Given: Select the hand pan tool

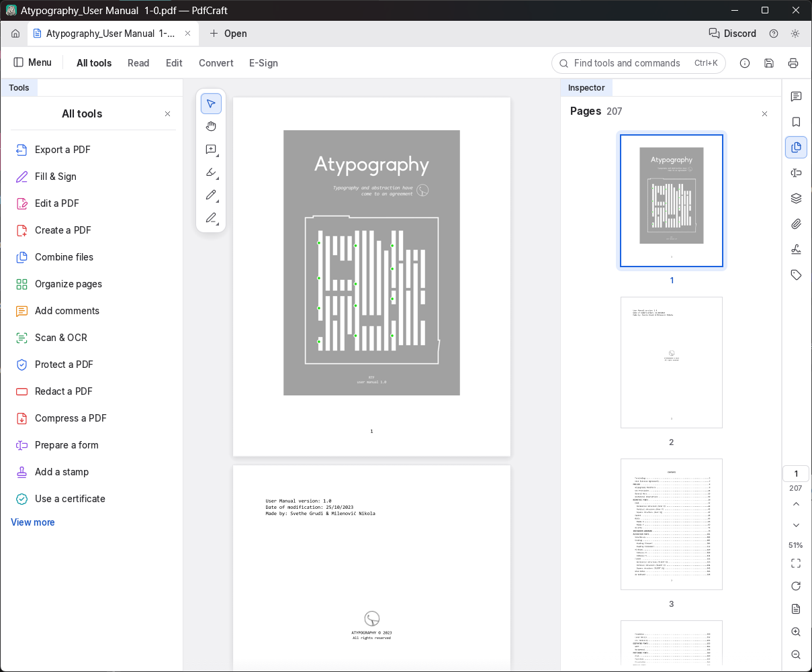Looking at the screenshot, I should coord(211,126).
